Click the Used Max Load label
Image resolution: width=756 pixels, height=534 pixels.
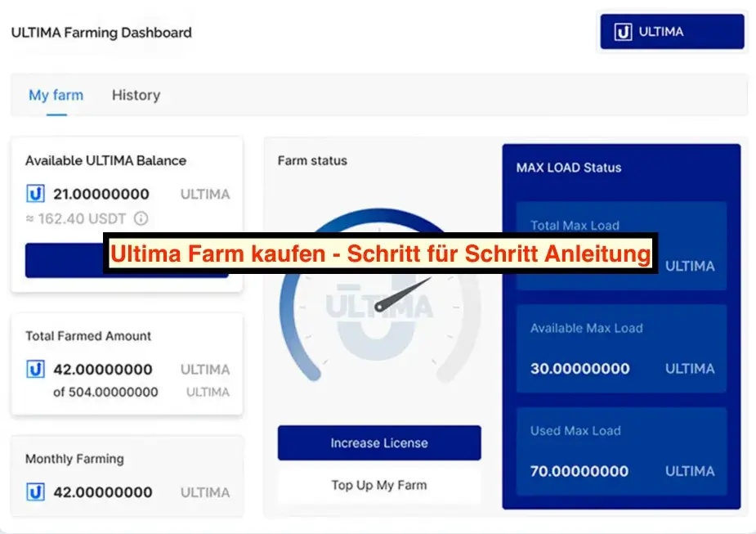coord(575,431)
